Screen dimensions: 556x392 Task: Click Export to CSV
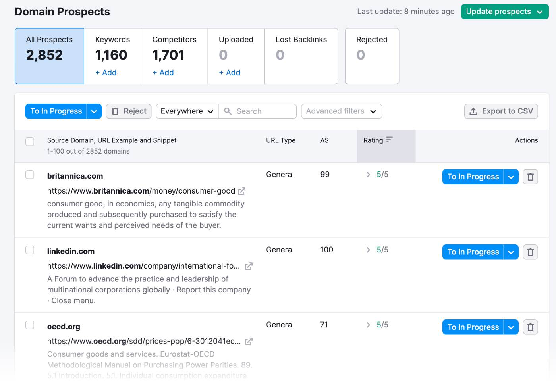tap(501, 111)
